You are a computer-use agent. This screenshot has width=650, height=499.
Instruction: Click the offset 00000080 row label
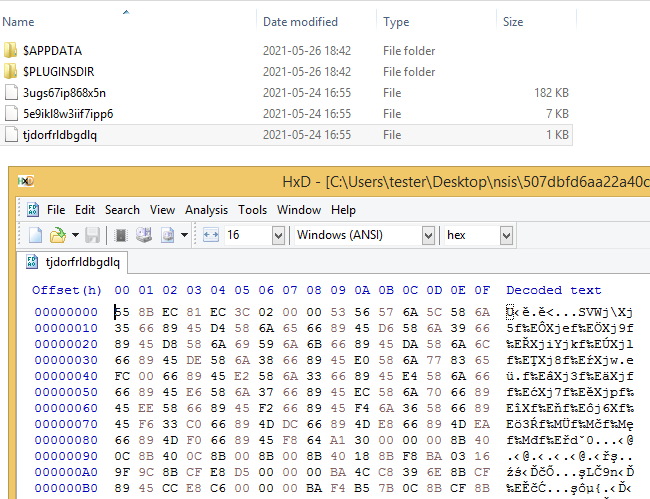(66, 440)
